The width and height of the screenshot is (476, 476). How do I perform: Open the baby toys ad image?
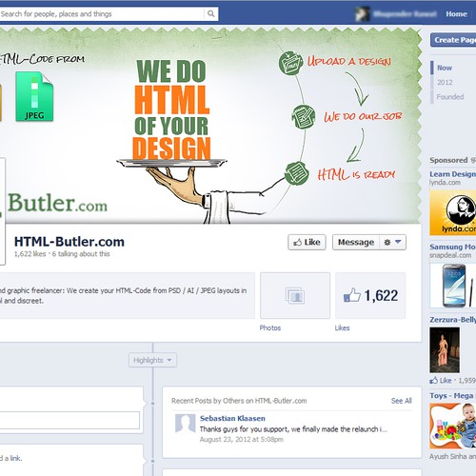pos(453,426)
